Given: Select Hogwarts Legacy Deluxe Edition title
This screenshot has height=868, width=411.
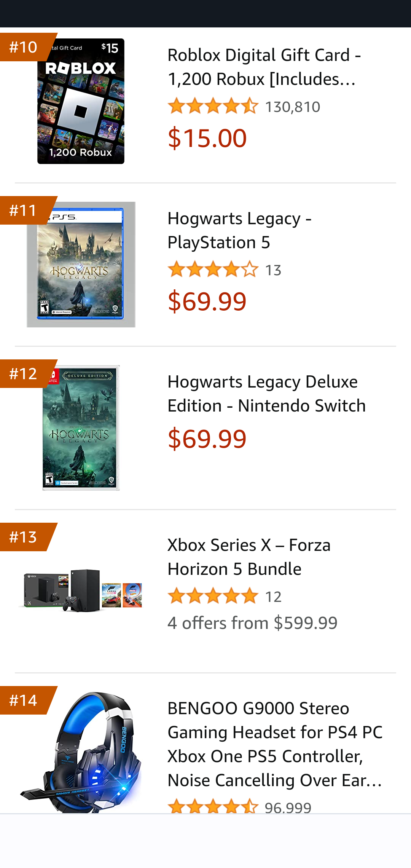Looking at the screenshot, I should 266,394.
